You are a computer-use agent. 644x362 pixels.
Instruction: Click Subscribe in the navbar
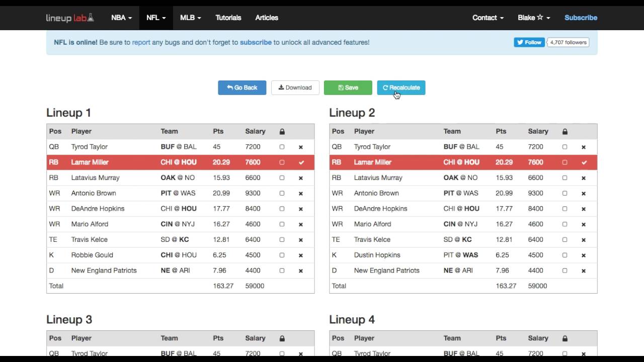581,18
